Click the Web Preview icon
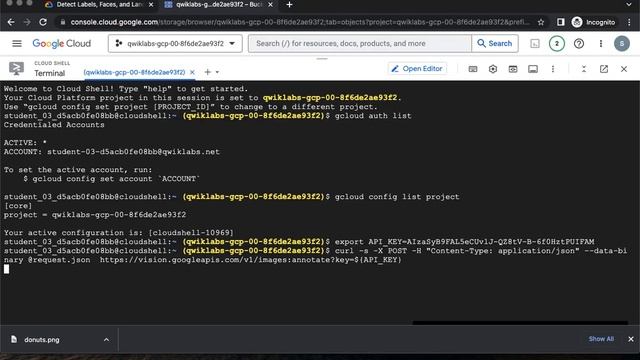 click(x=513, y=69)
